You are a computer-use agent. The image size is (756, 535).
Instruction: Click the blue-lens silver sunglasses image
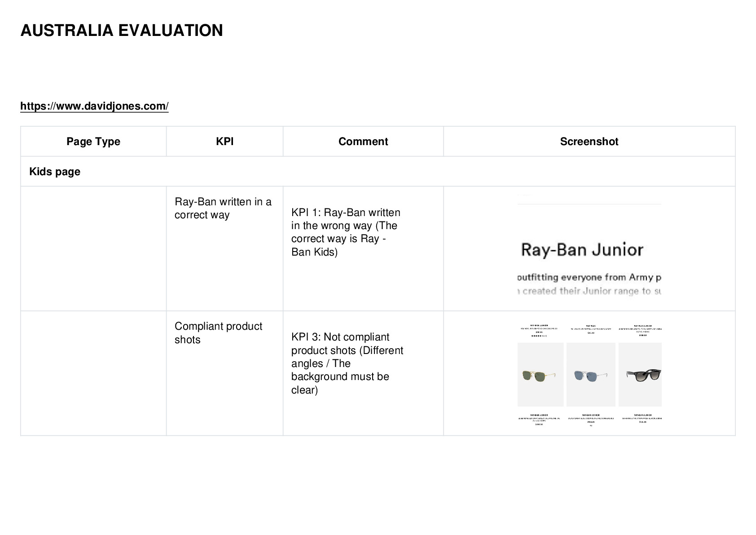[591, 375]
